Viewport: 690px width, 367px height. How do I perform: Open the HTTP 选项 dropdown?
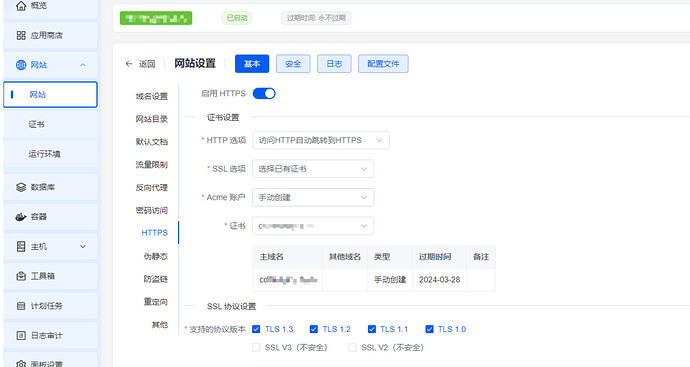tap(321, 140)
